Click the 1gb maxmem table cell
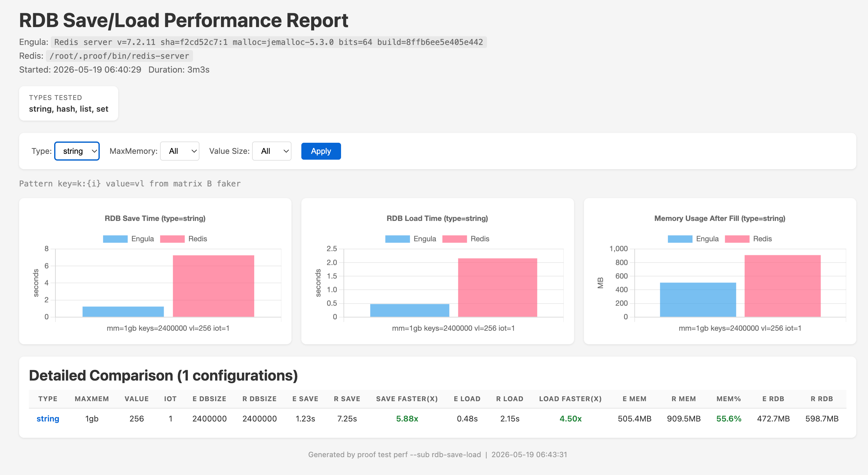The width and height of the screenshot is (868, 475). click(92, 419)
